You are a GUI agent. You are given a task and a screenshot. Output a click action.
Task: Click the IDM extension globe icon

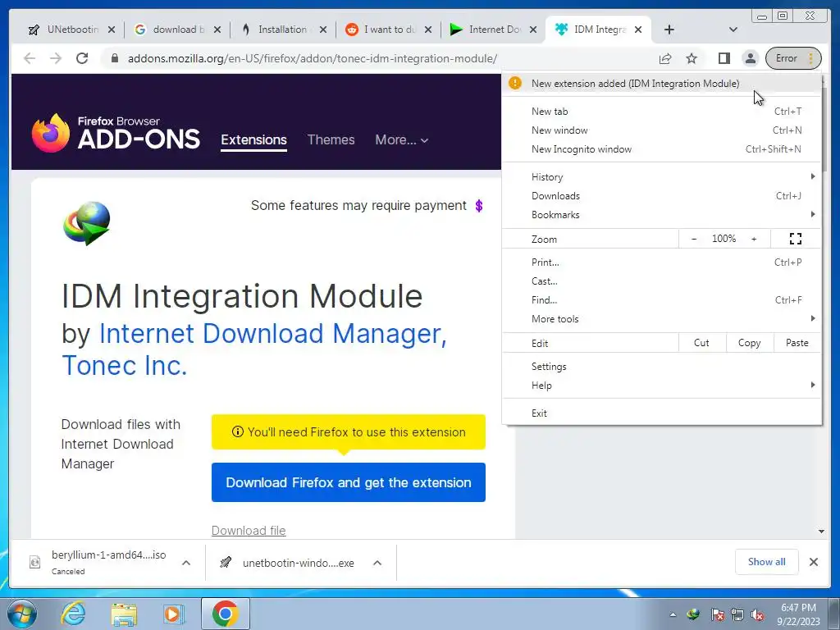(87, 223)
